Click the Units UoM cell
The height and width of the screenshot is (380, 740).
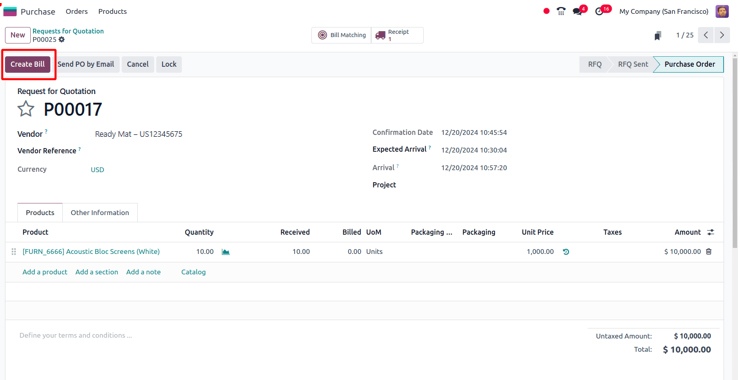[374, 252]
